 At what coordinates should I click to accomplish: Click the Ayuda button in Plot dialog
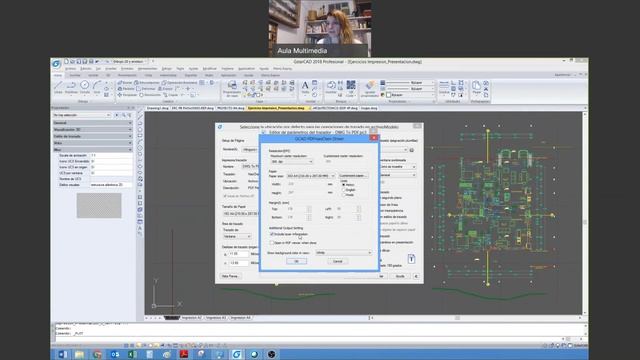pyautogui.click(x=400, y=276)
